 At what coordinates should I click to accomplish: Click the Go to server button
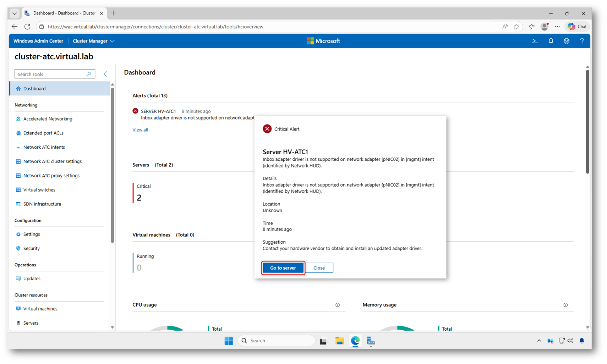(283, 268)
